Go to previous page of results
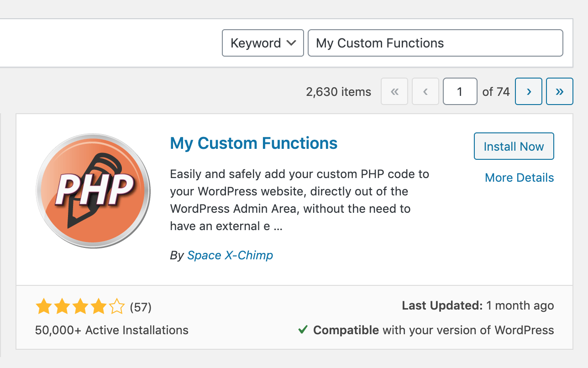 (x=425, y=92)
